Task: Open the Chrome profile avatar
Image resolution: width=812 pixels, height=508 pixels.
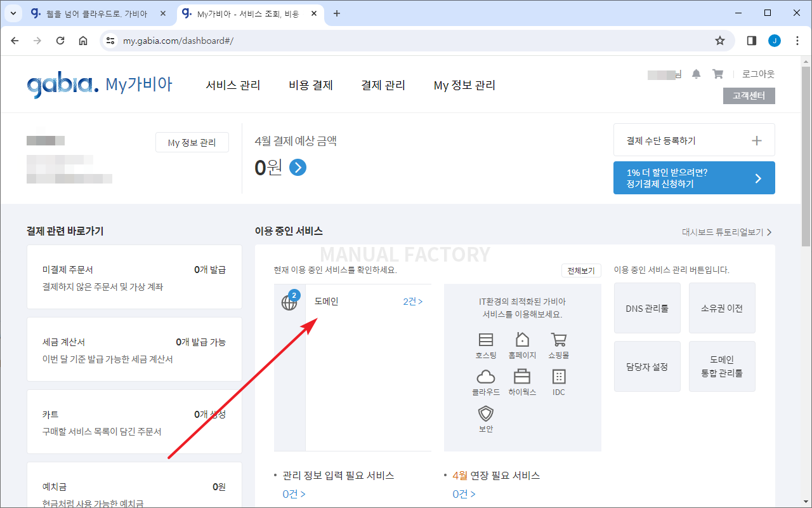Action: [775, 41]
